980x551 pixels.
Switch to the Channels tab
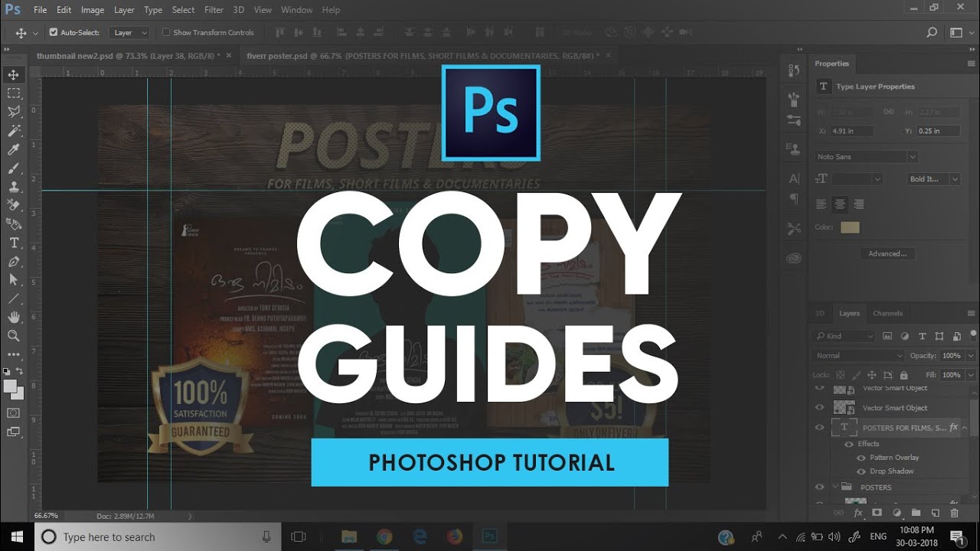tap(887, 313)
